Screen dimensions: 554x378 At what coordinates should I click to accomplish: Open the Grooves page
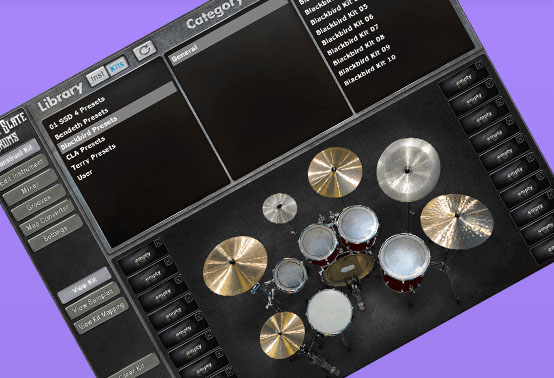(39, 203)
